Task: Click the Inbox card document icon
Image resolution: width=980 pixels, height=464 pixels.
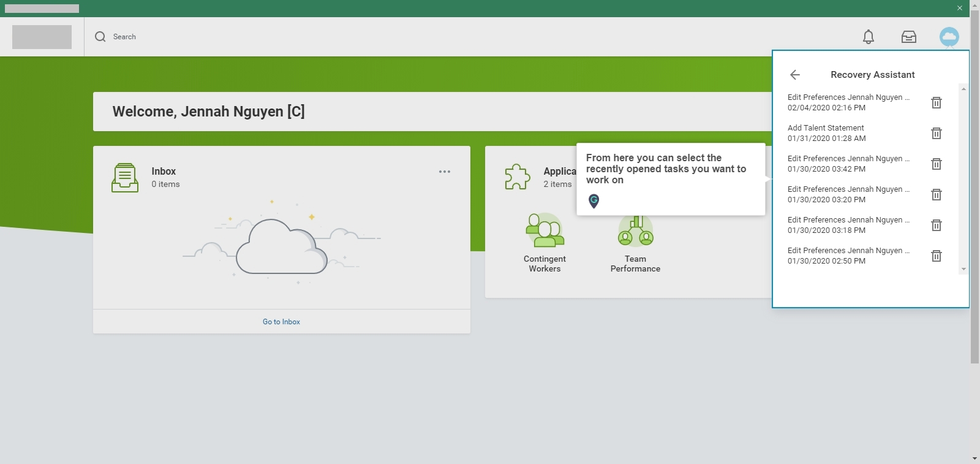Action: (x=125, y=178)
